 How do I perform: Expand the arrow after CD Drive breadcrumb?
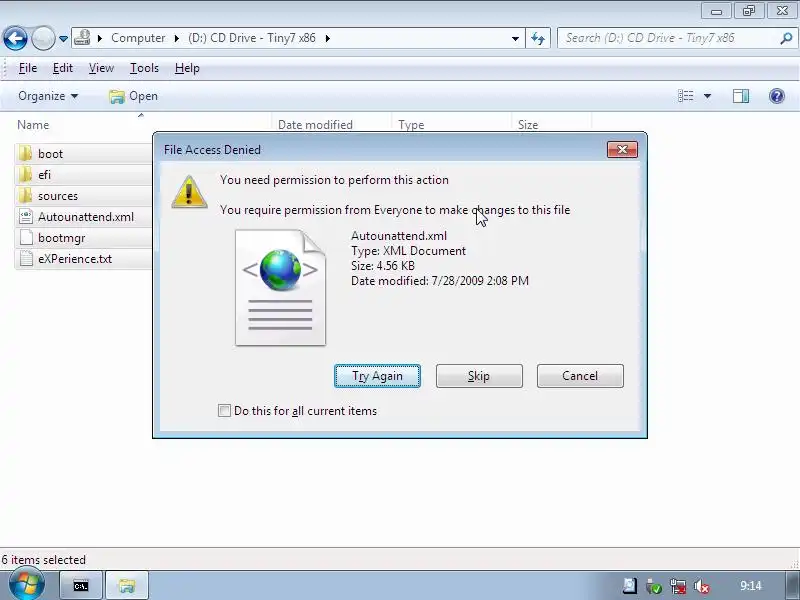pos(327,38)
